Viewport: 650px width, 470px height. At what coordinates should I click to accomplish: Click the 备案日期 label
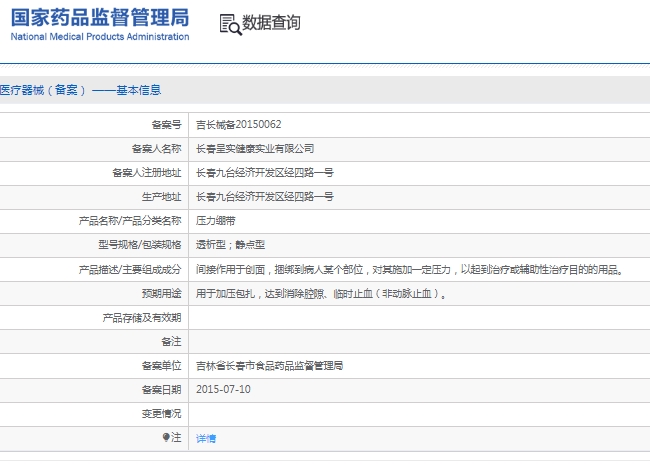tap(161, 390)
